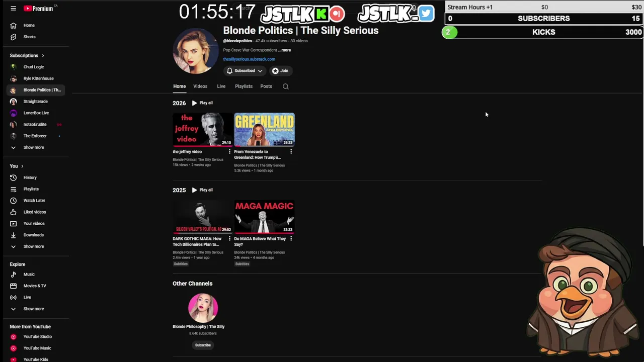Open options menu for DARK GOTHIC MAGA video
This screenshot has width=644, height=362.
(229, 239)
